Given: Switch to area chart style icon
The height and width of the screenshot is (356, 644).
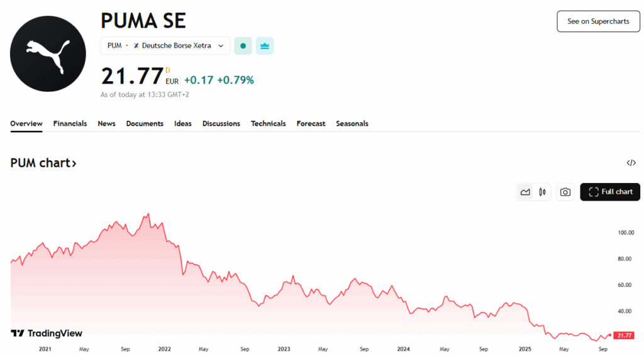Looking at the screenshot, I should click(x=525, y=192).
